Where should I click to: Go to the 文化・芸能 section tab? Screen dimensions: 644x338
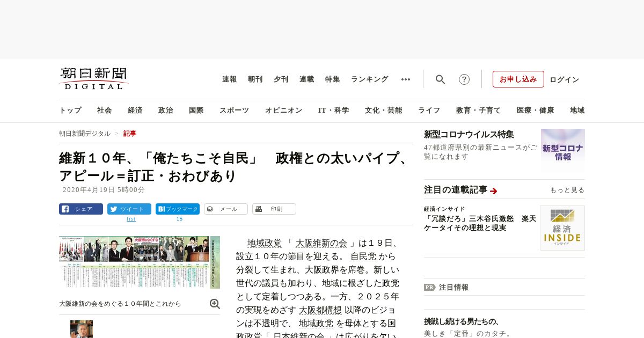click(x=384, y=111)
